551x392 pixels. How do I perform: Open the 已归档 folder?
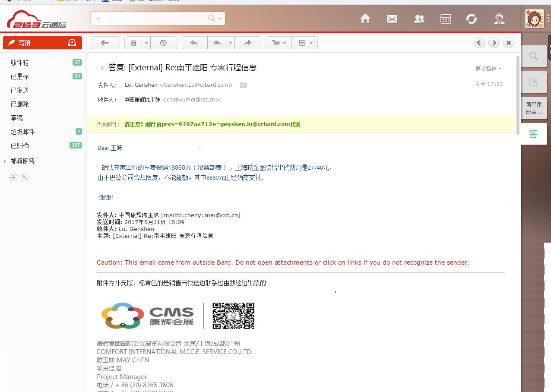[20, 145]
